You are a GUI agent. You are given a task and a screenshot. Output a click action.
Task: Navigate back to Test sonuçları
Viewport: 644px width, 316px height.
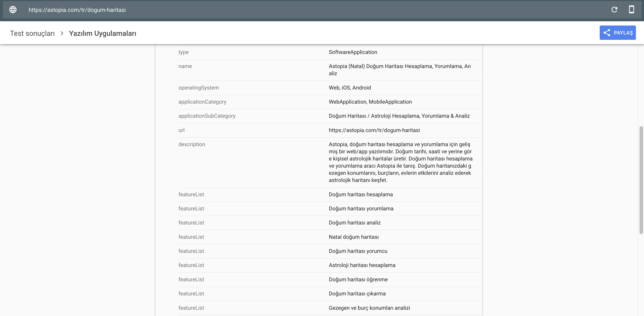tap(32, 33)
